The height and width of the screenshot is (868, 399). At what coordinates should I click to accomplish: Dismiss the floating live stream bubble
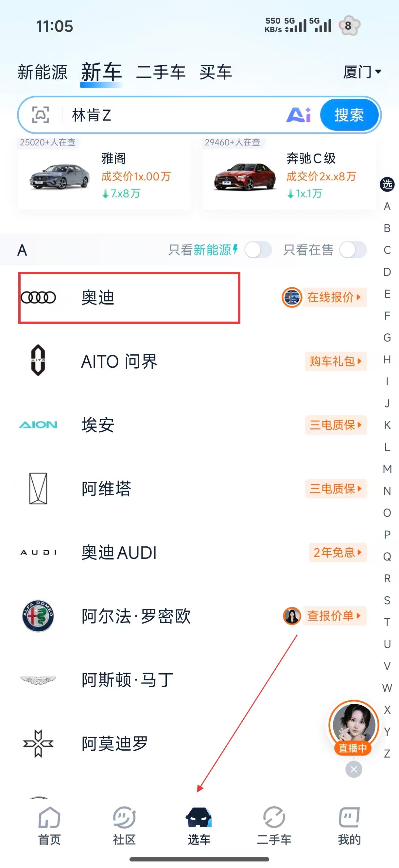tap(354, 769)
